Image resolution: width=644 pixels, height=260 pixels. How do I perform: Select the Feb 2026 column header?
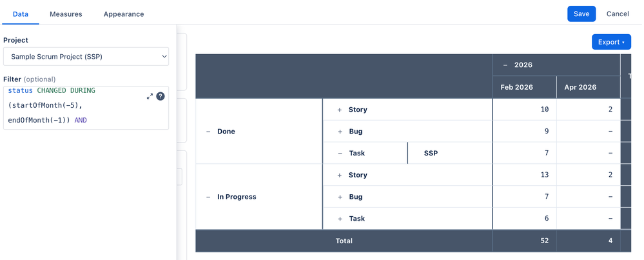(x=524, y=87)
